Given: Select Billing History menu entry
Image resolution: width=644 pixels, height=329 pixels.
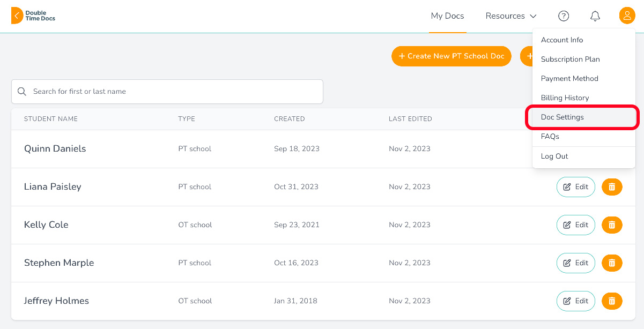Looking at the screenshot, I should (565, 98).
